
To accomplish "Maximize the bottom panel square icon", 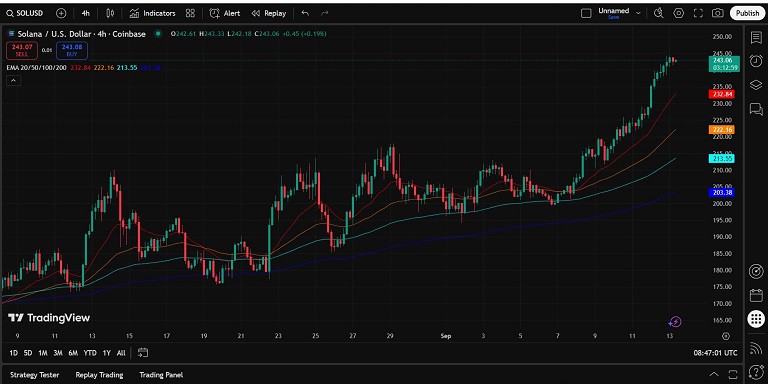I will coord(733,375).
